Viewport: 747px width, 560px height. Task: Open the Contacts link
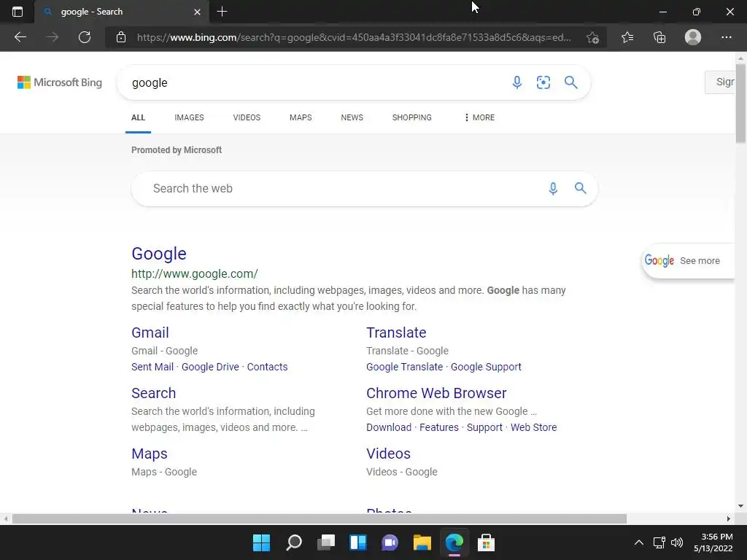click(x=267, y=367)
